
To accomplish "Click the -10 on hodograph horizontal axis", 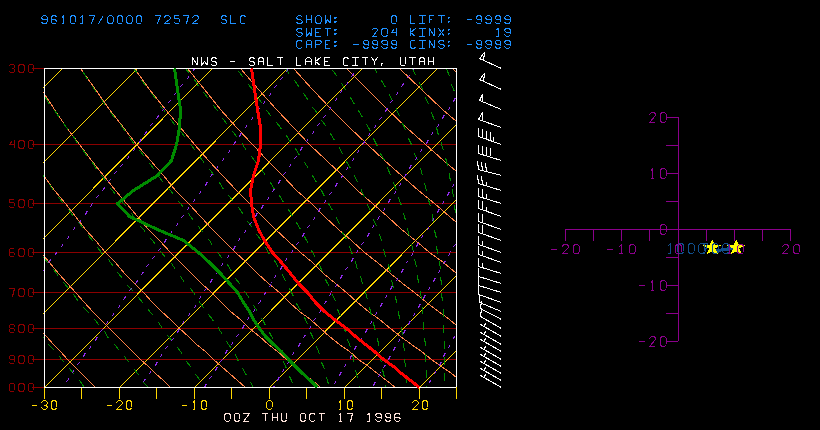I will pyautogui.click(x=622, y=249).
